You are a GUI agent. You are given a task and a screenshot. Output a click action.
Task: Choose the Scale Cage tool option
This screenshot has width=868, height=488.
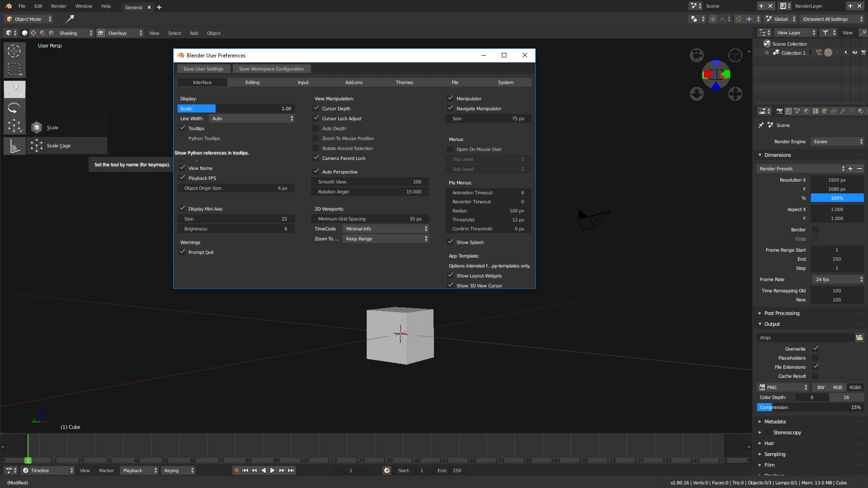(67, 145)
